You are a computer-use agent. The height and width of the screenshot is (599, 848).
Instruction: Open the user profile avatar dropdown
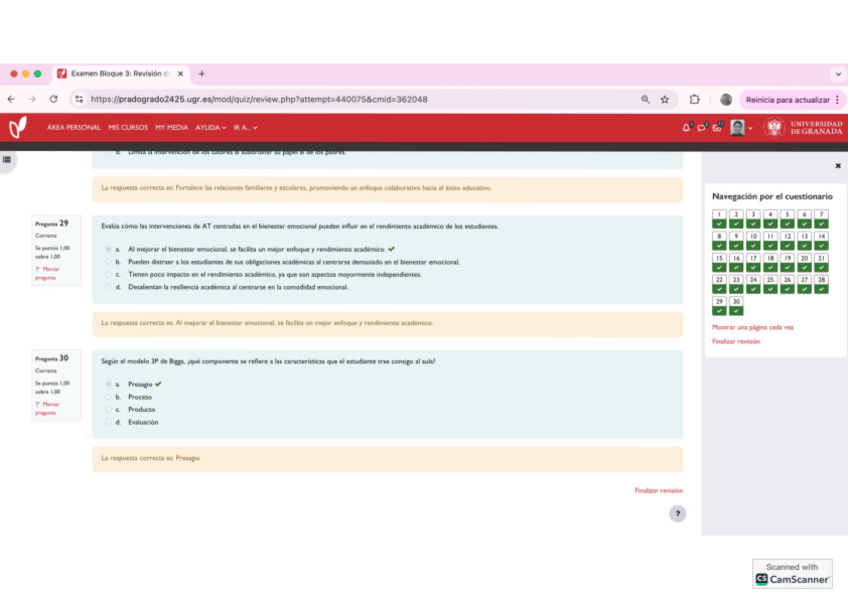[740, 127]
